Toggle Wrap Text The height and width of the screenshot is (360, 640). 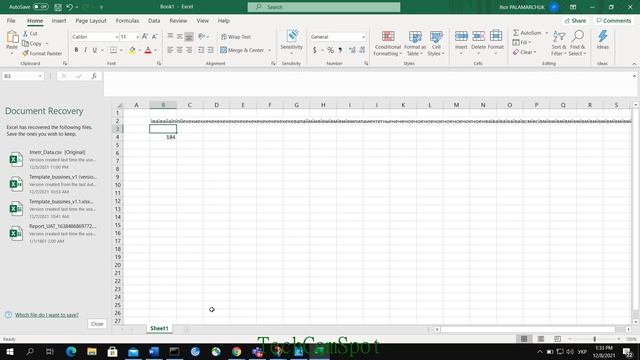tap(236, 37)
